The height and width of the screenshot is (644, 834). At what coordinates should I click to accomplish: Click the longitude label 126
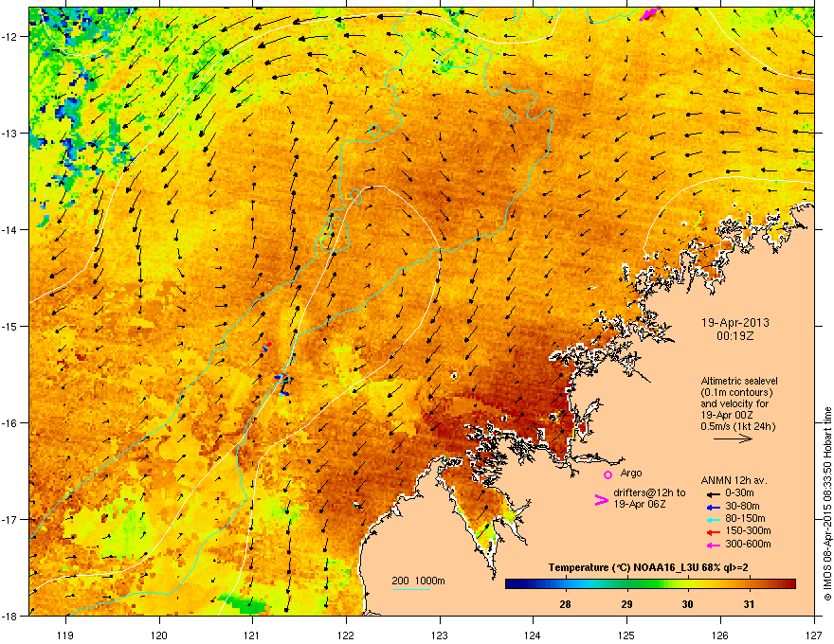pyautogui.click(x=720, y=635)
